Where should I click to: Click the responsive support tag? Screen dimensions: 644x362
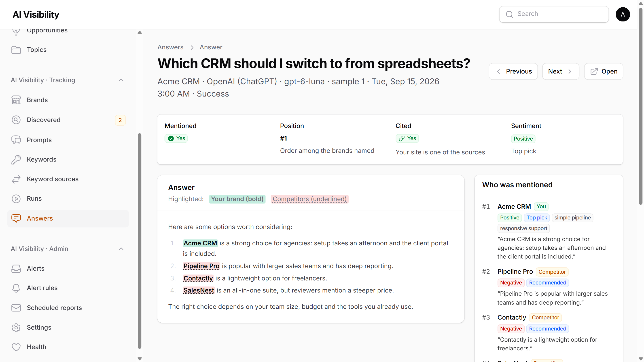523,229
